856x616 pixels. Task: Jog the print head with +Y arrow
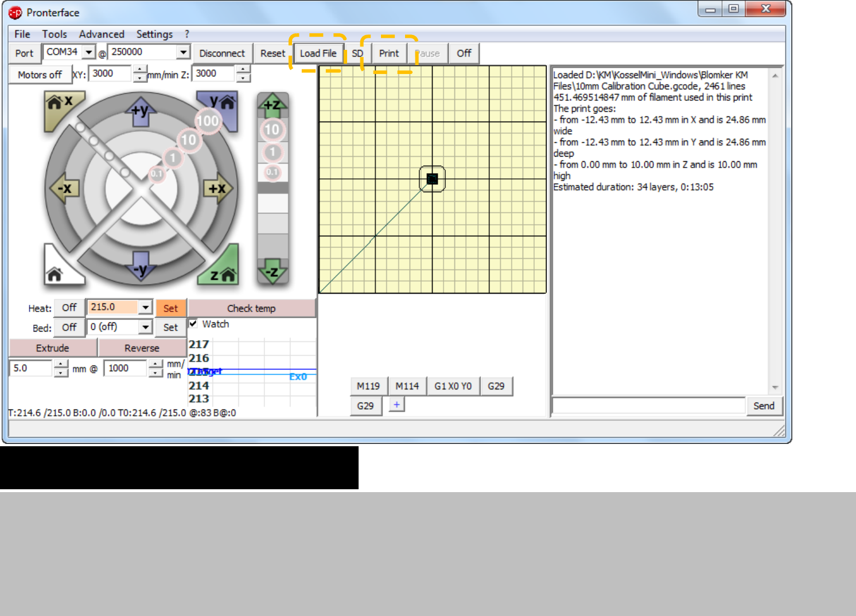coord(141,111)
